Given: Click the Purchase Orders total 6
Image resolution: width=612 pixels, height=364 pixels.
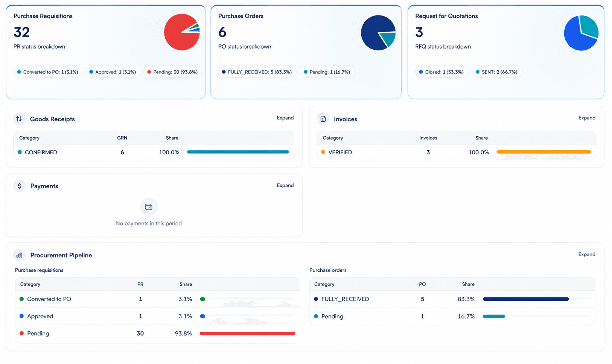Looking at the screenshot, I should [222, 32].
